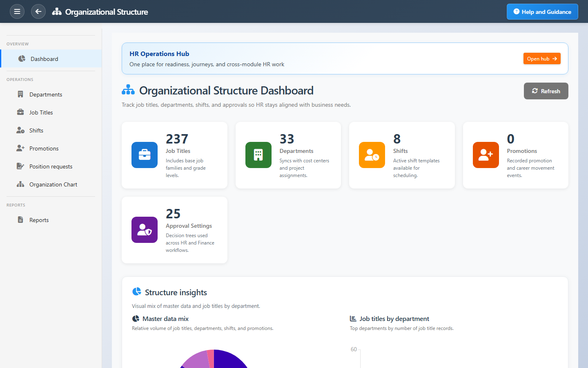Open Job Titles from the sidebar
This screenshot has width=588, height=368.
[x=51, y=112]
